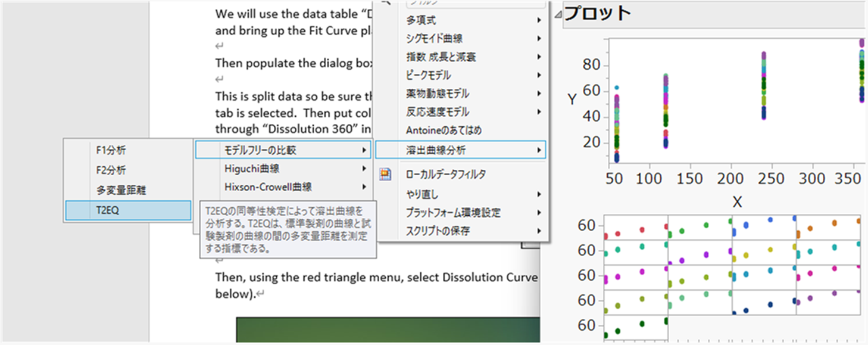The width and height of the screenshot is (868, 345).
Task: Click the menu filter search field
Action: [475, 4]
